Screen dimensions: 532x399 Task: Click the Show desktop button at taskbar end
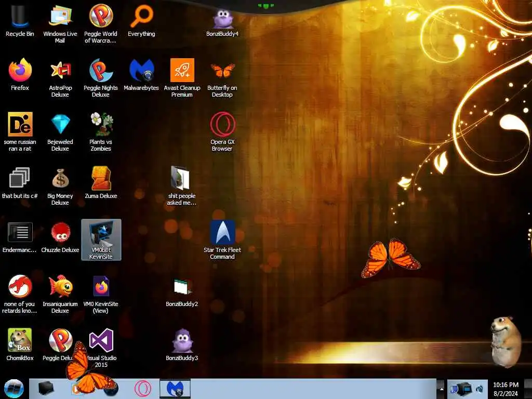pyautogui.click(x=528, y=389)
